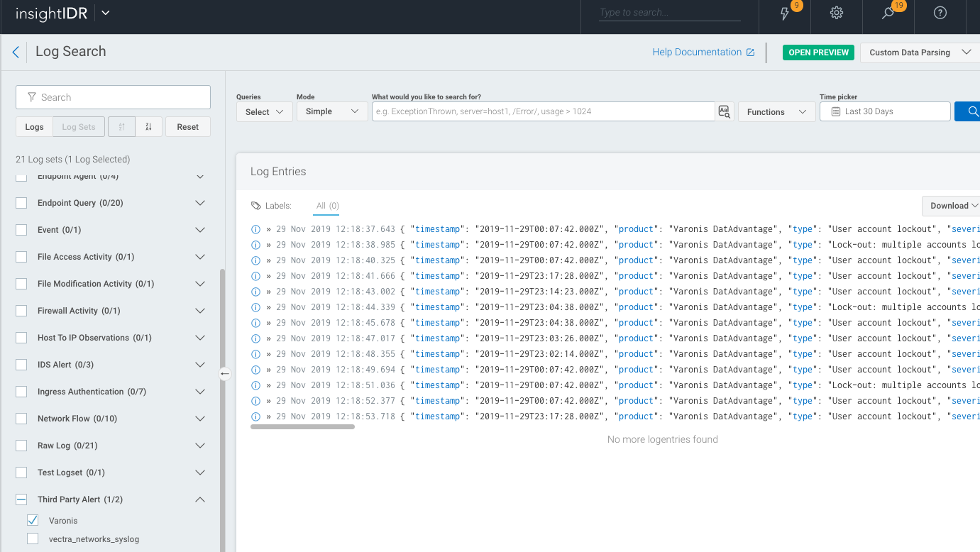Click the horizontal scrollbar under log entries
Screen dimensions: 980x552
pyautogui.click(x=302, y=426)
